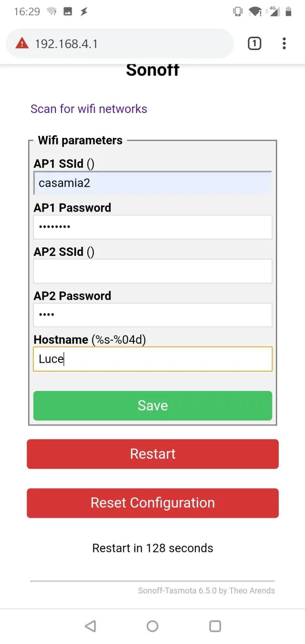This screenshot has height=644, width=305.
Task: Open recent apps with square button
Action: (x=215, y=626)
